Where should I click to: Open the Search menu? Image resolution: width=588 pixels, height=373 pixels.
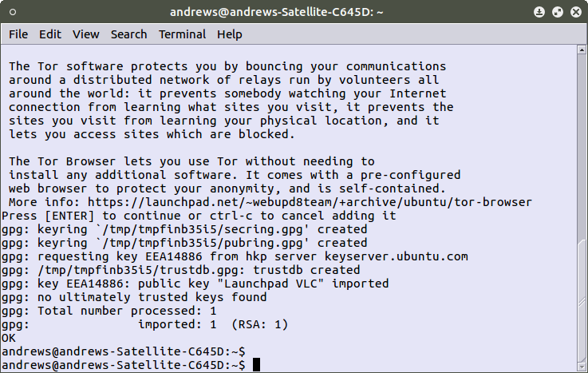click(x=128, y=34)
